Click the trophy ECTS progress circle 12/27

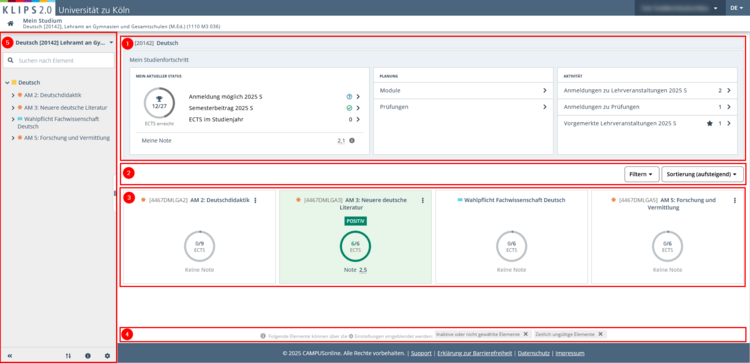(159, 103)
